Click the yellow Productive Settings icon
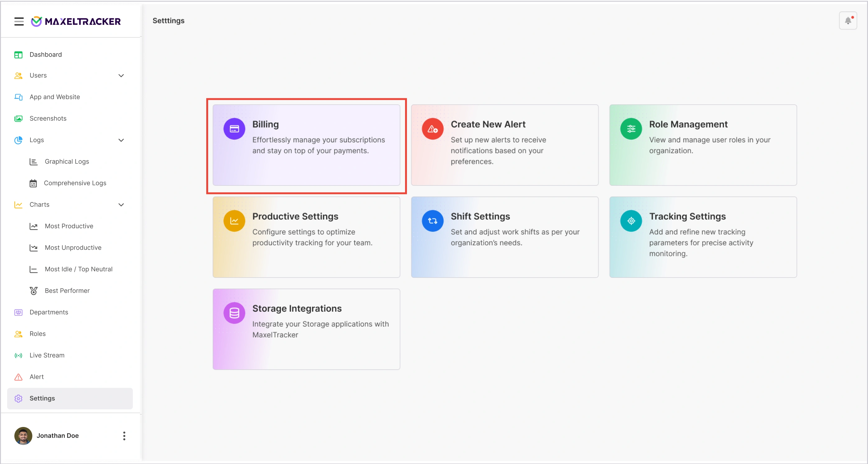 234,221
